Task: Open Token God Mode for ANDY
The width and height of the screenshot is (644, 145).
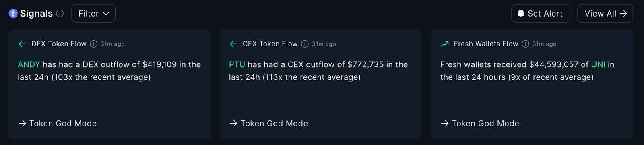Action: [58, 124]
